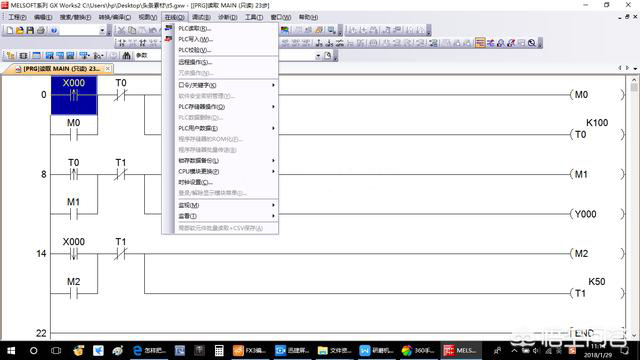Screen dimensions: 640x360
Task: Open the Windows Start button
Action: tap(11, 351)
